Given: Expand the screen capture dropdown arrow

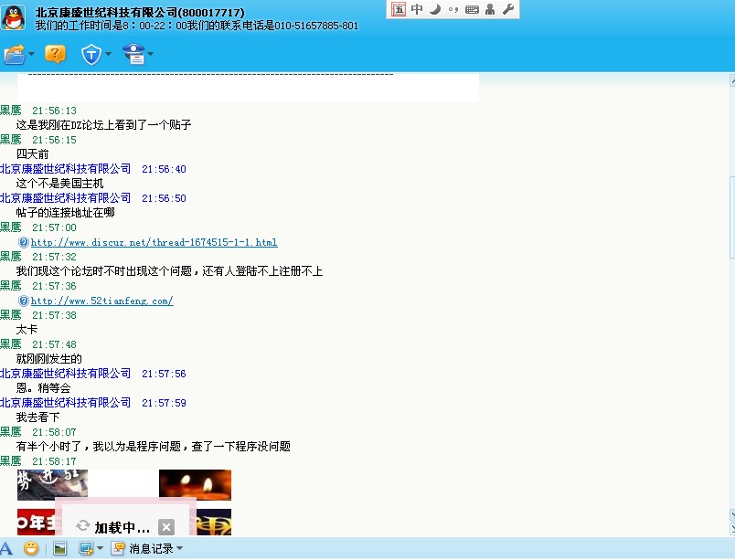Looking at the screenshot, I should tap(100, 548).
